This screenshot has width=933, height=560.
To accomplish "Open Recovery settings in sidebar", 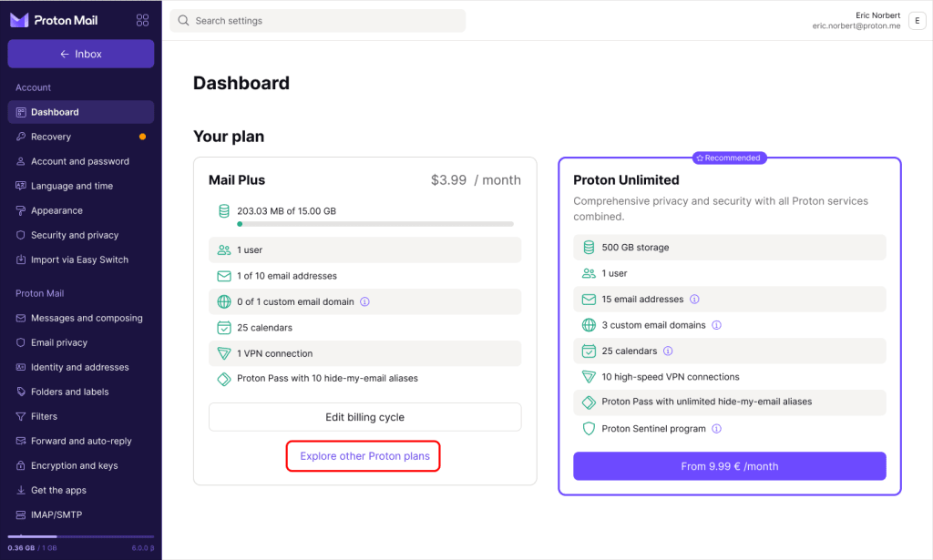I will tap(51, 137).
